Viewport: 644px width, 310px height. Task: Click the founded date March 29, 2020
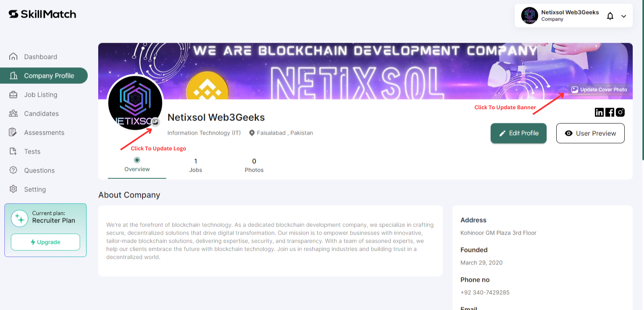click(x=481, y=263)
